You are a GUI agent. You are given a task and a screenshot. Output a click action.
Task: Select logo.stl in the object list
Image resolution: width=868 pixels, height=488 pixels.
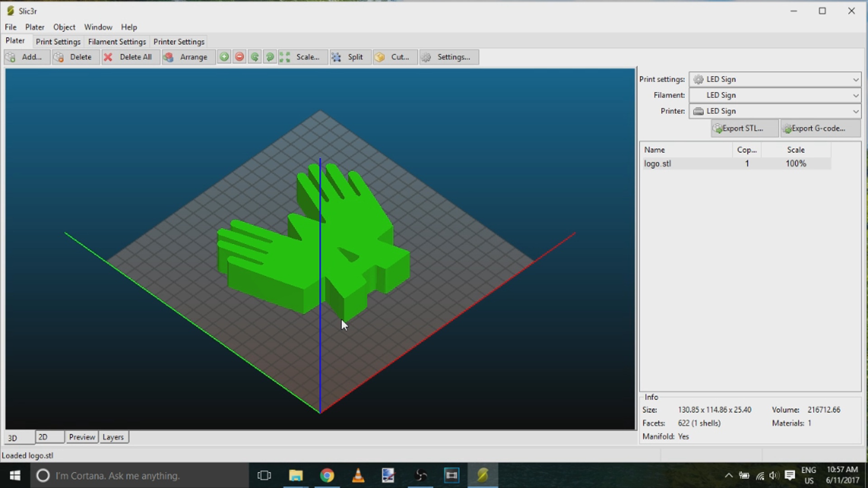click(658, 164)
